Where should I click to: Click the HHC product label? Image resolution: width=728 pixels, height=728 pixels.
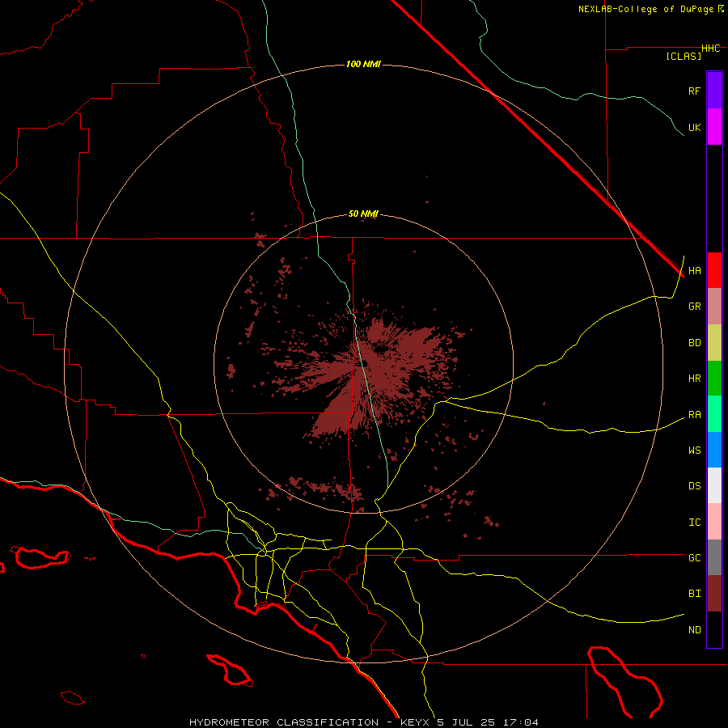[x=711, y=49]
